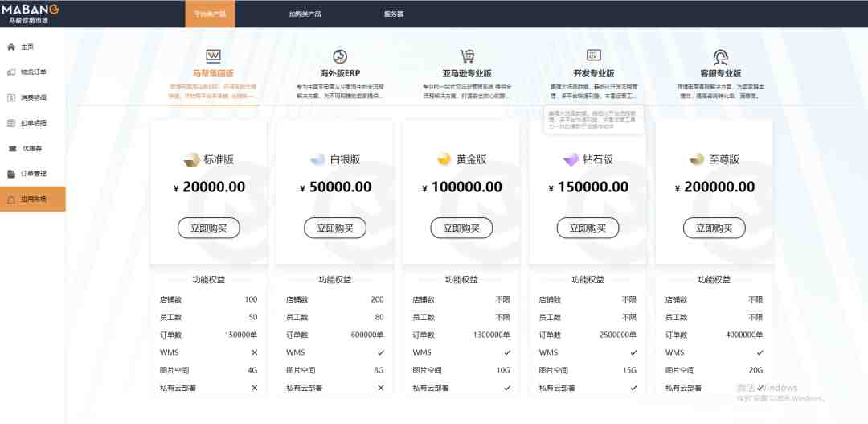
Task: Click the 20G 图片空间 value
Action: click(x=757, y=370)
